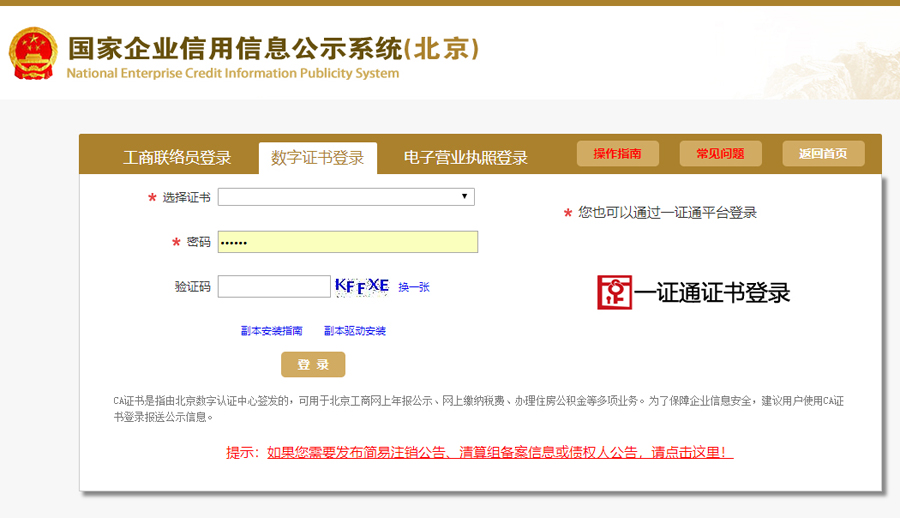Click the 国家企业信用信息公示系统 title
Screen dimensions: 900x518
(x=273, y=48)
